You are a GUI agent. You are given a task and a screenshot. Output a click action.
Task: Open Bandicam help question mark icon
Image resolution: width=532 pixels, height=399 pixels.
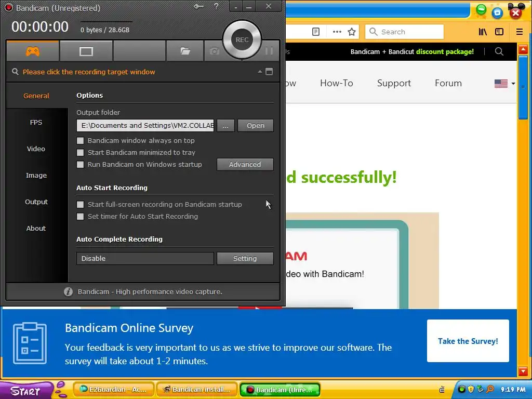(x=216, y=6)
